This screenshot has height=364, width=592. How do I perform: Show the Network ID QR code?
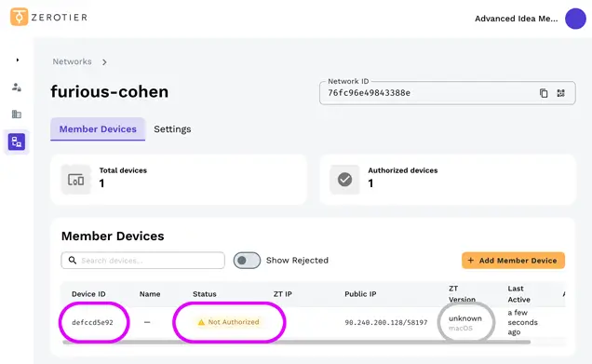560,93
